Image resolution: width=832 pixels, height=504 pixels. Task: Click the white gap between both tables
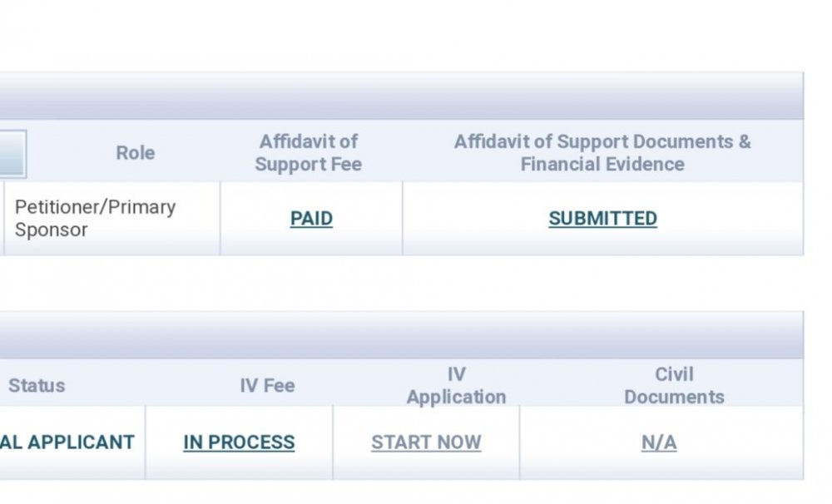click(x=402, y=284)
